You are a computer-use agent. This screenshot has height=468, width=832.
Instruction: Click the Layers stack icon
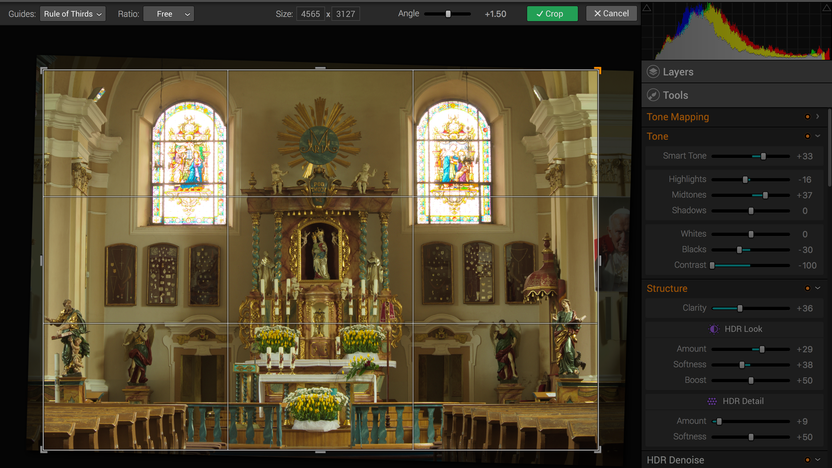[x=653, y=72]
